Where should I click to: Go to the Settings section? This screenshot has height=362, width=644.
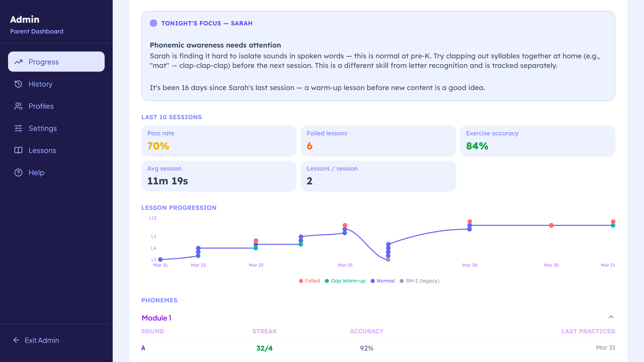point(43,128)
